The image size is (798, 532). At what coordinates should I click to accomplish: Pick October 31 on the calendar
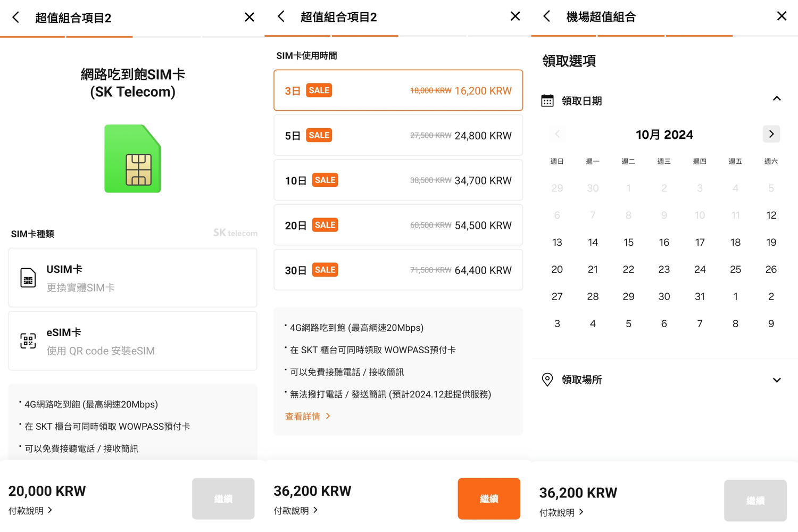click(x=700, y=297)
